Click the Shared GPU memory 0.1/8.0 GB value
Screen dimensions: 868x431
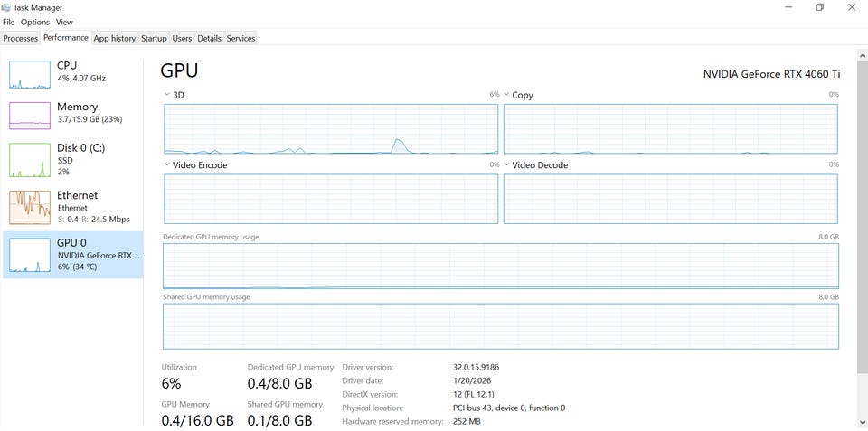(279, 420)
